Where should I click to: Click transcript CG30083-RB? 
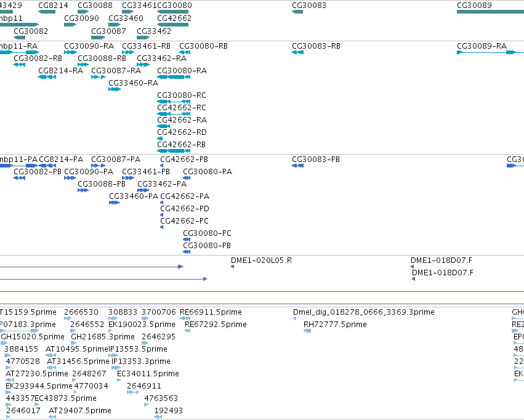[x=316, y=46]
